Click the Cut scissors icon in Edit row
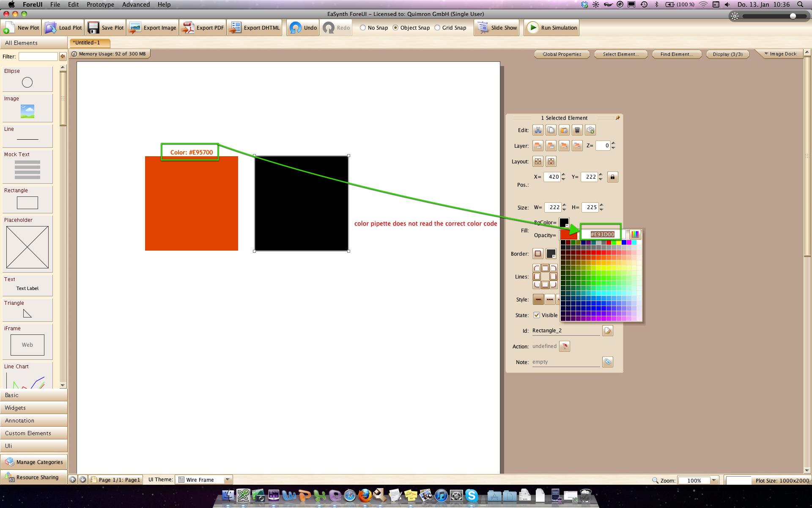This screenshot has width=812, height=508. coord(538,130)
